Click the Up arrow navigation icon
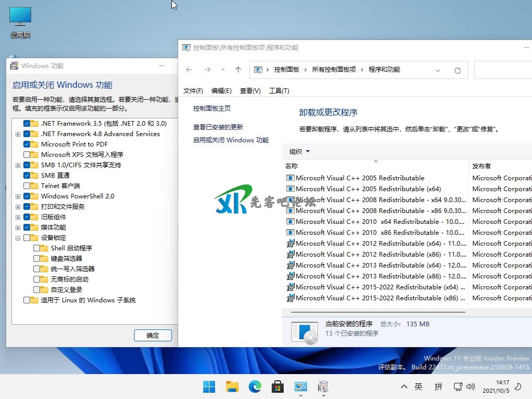This screenshot has width=532, height=399. pyautogui.click(x=238, y=70)
